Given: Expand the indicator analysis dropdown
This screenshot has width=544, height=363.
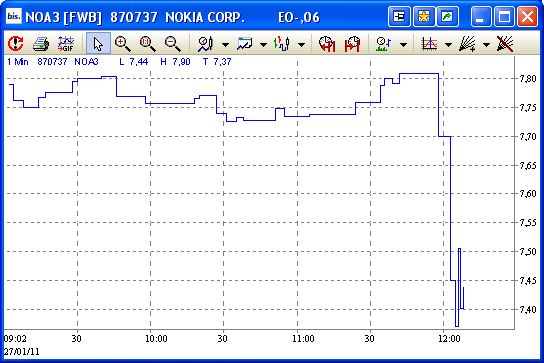Looking at the screenshot, I should coord(448,44).
